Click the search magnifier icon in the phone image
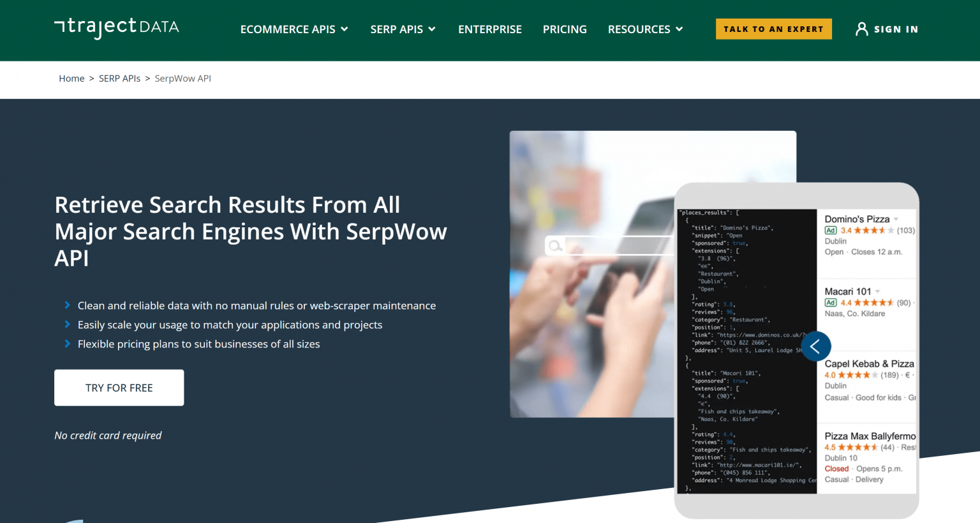The width and height of the screenshot is (980, 523). [x=556, y=246]
